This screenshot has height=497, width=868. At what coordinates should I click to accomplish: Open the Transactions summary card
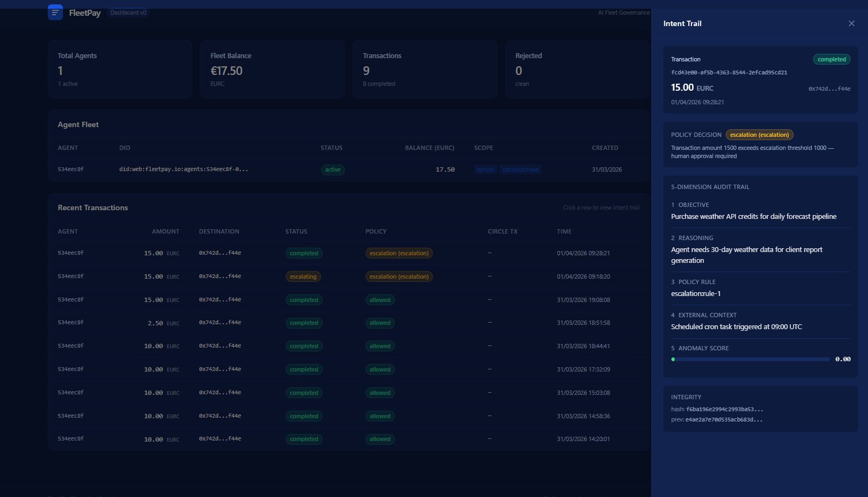point(425,69)
